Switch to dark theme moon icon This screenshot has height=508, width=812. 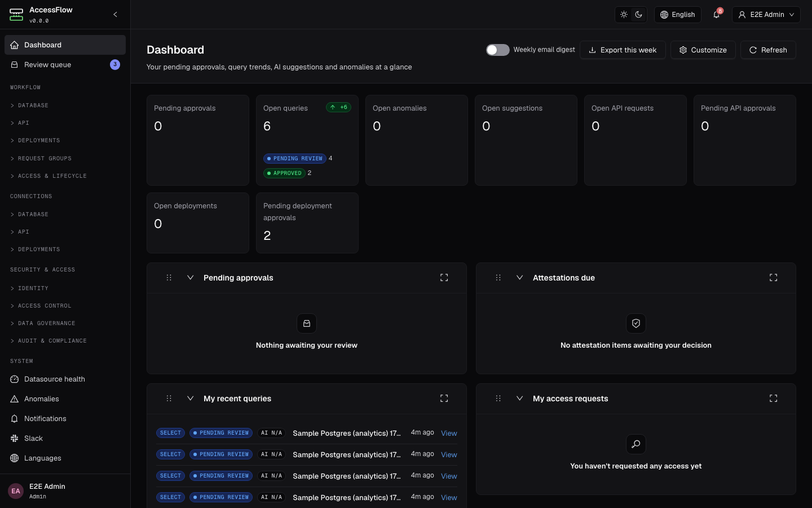tap(638, 15)
